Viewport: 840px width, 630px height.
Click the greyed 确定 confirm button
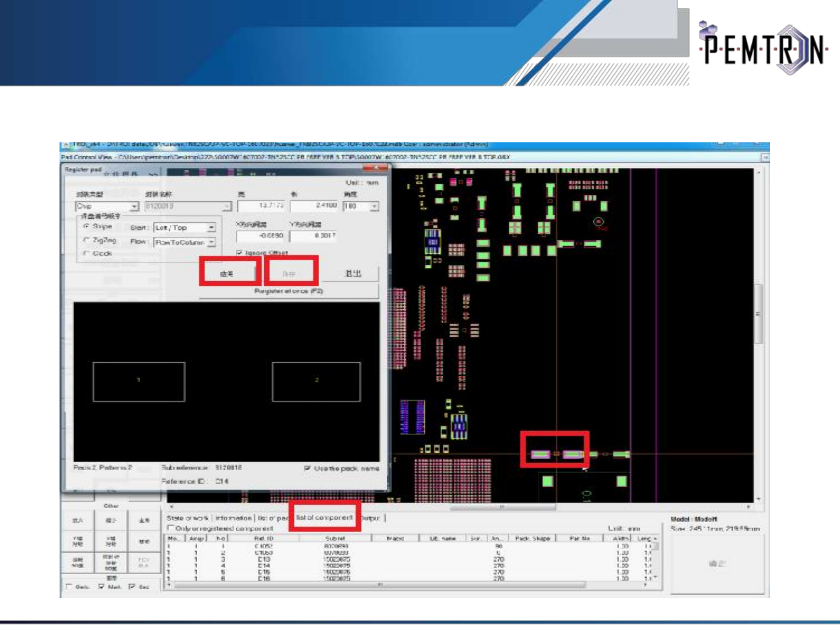coord(717,563)
